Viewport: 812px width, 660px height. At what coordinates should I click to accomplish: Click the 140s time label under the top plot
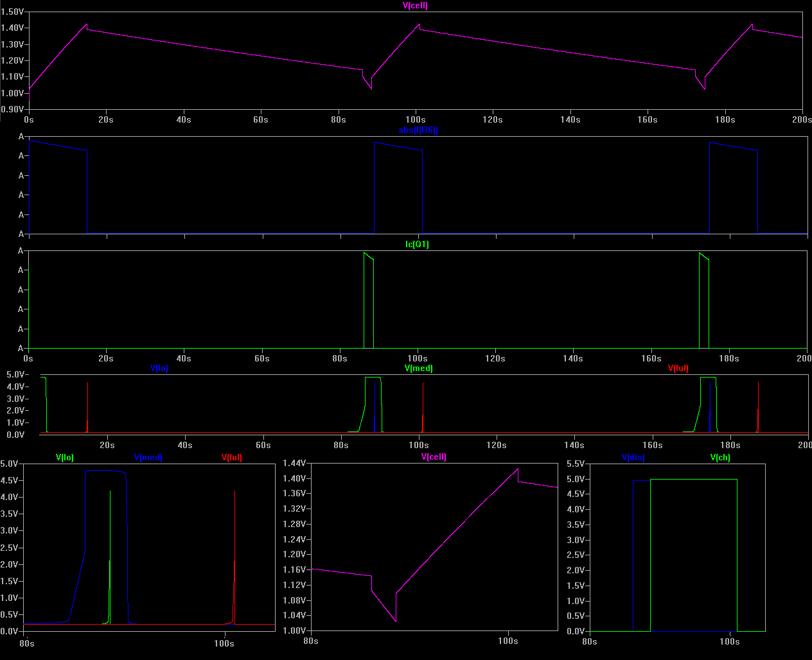coord(570,120)
